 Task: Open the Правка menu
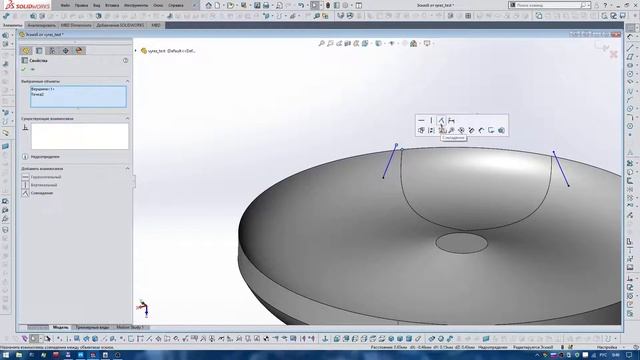click(81, 5)
